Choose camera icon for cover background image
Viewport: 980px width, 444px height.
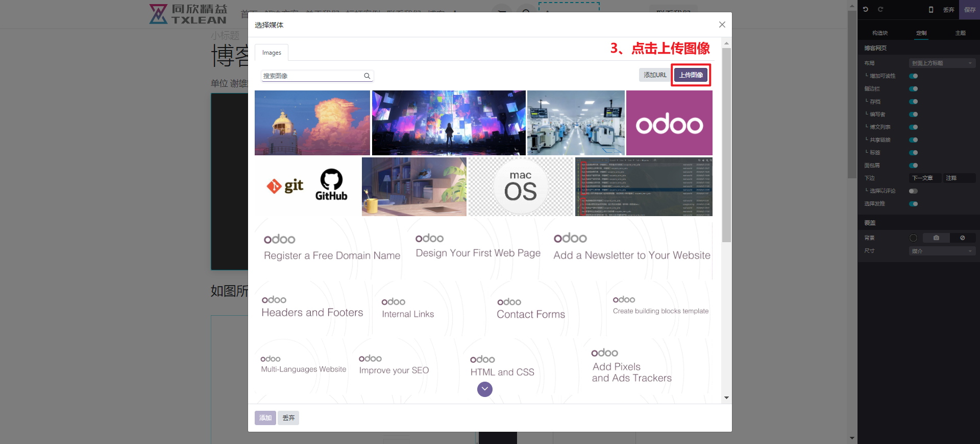coord(936,238)
